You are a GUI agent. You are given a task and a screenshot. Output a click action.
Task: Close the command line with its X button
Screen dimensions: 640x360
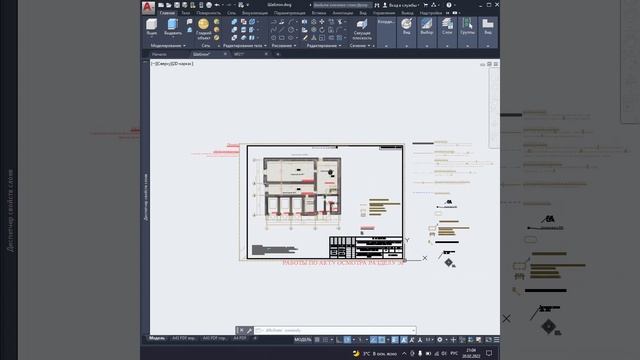(x=241, y=330)
